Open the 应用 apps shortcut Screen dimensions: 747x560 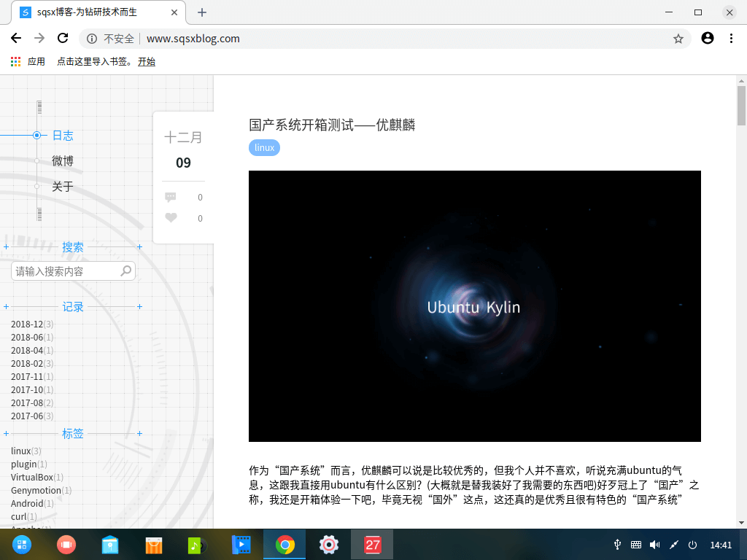tap(28, 61)
